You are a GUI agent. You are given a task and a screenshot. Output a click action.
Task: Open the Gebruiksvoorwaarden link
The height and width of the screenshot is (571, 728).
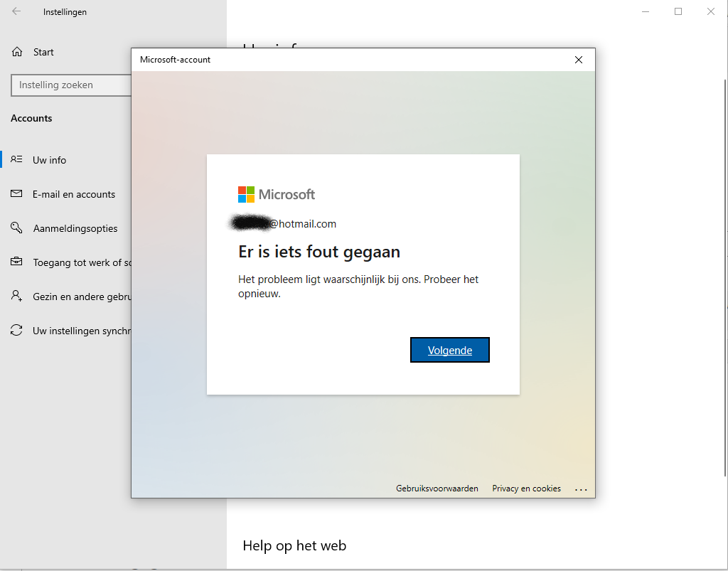[437, 489]
